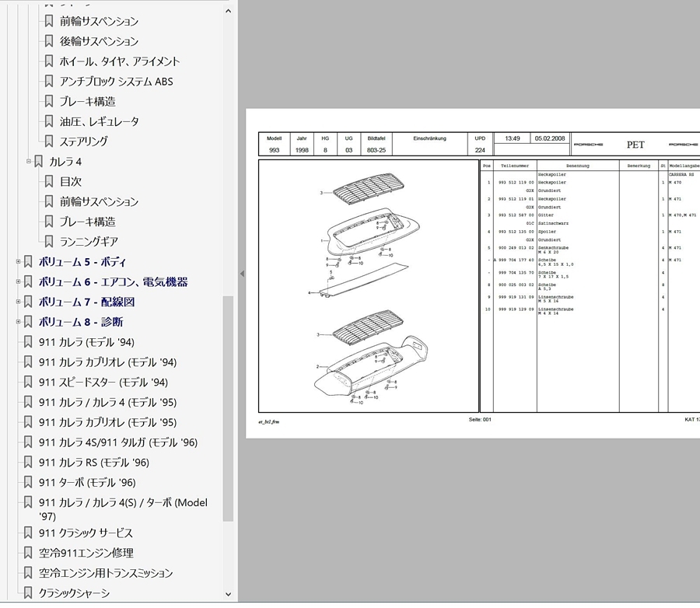
Task: Click bookmark icon beside 911 カレラ RS (モデル '96)
Action: click(x=28, y=462)
